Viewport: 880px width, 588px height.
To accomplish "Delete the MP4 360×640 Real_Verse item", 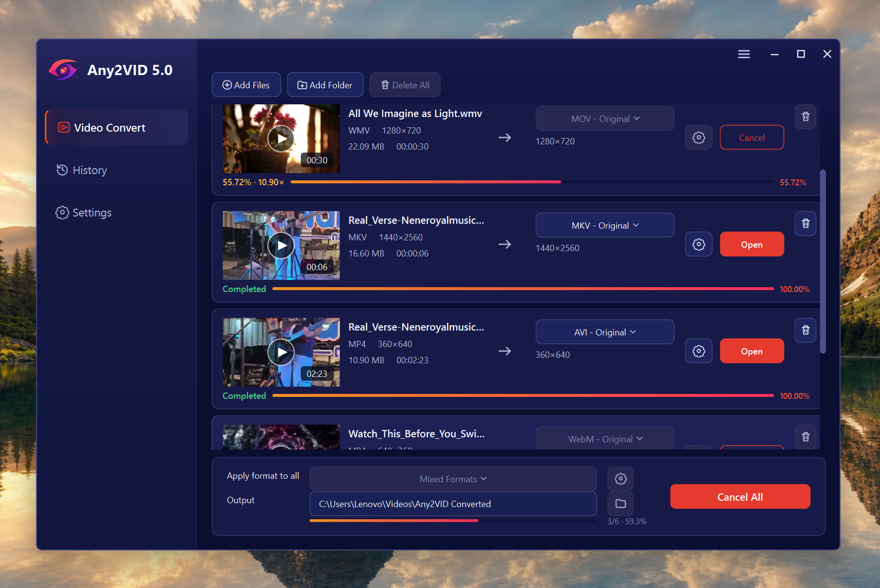I will (805, 330).
